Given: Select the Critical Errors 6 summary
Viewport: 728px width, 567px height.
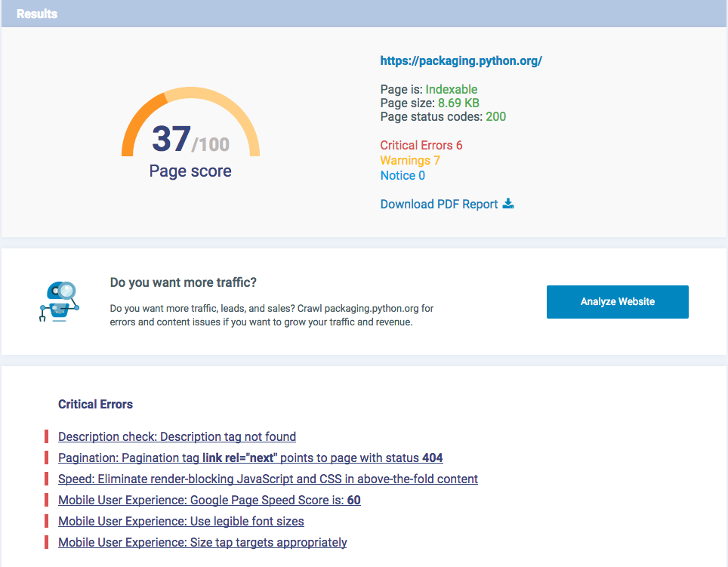Looking at the screenshot, I should pyautogui.click(x=421, y=145).
